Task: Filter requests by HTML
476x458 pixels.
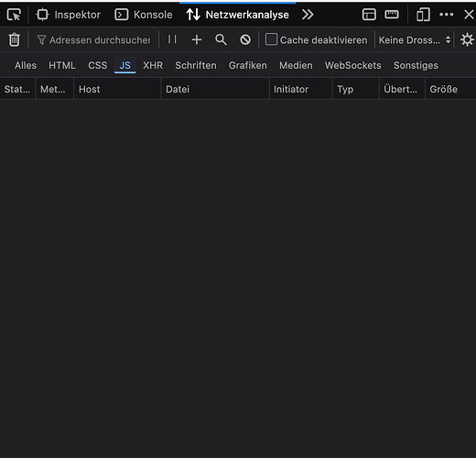Action: click(x=62, y=65)
